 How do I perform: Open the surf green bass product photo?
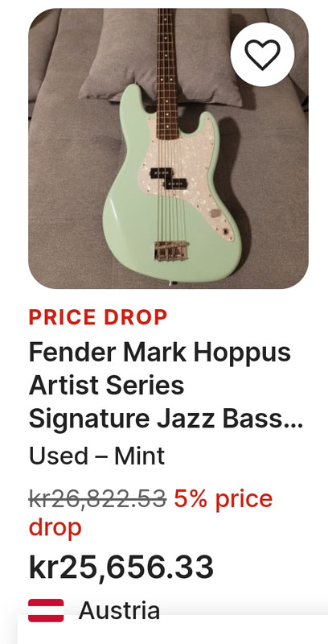click(168, 148)
